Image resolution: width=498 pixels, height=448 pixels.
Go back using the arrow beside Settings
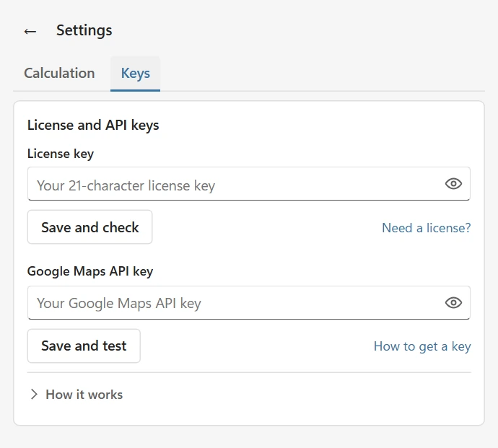pyautogui.click(x=30, y=31)
